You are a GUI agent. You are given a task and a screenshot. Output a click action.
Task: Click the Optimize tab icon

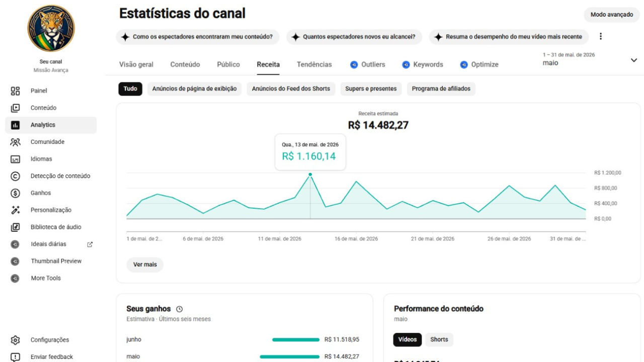[x=464, y=65]
